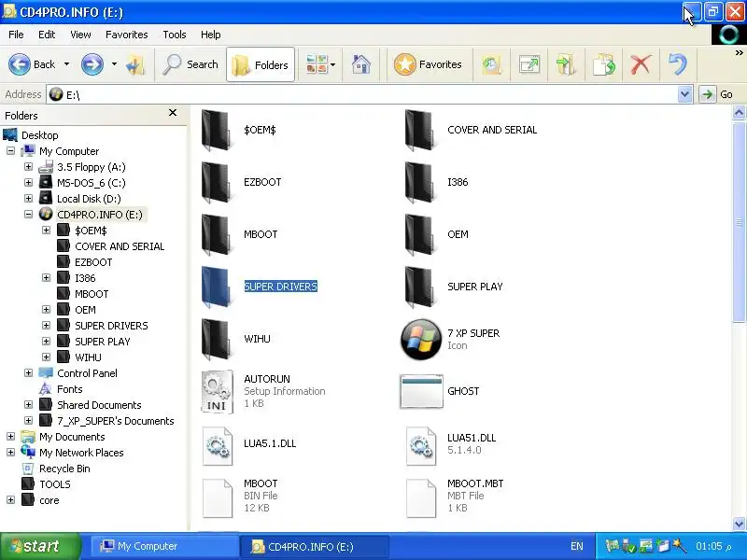Open the Favorites menu
This screenshot has height=560, width=747.
click(x=127, y=35)
